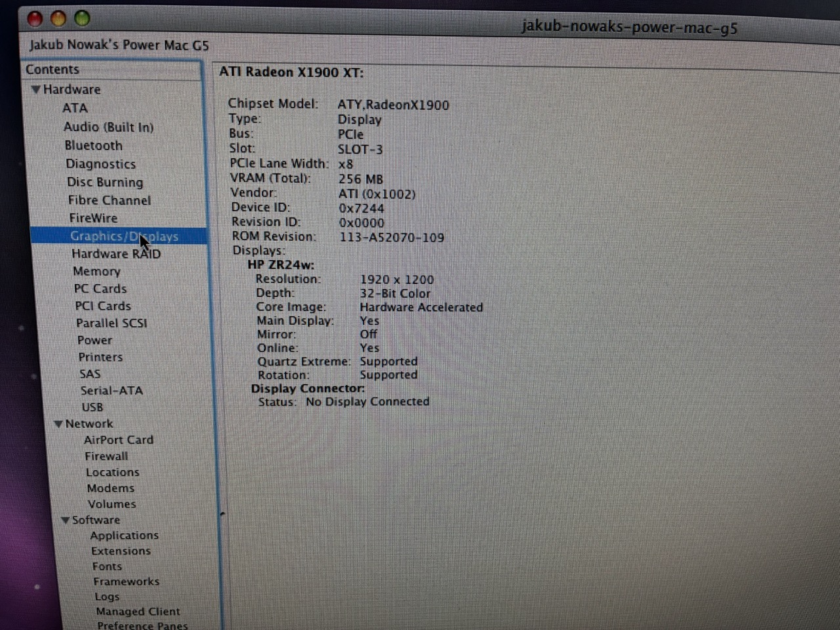Select Firewall under Network
The image size is (840, 630).
click(106, 457)
